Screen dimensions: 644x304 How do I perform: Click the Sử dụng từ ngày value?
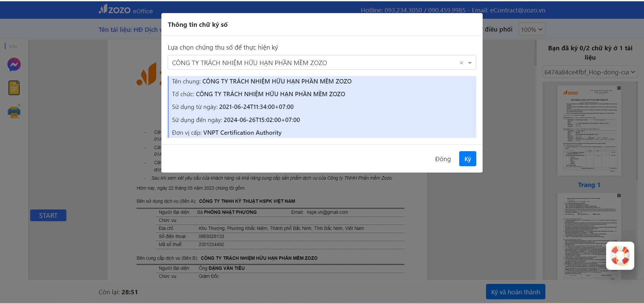(256, 107)
